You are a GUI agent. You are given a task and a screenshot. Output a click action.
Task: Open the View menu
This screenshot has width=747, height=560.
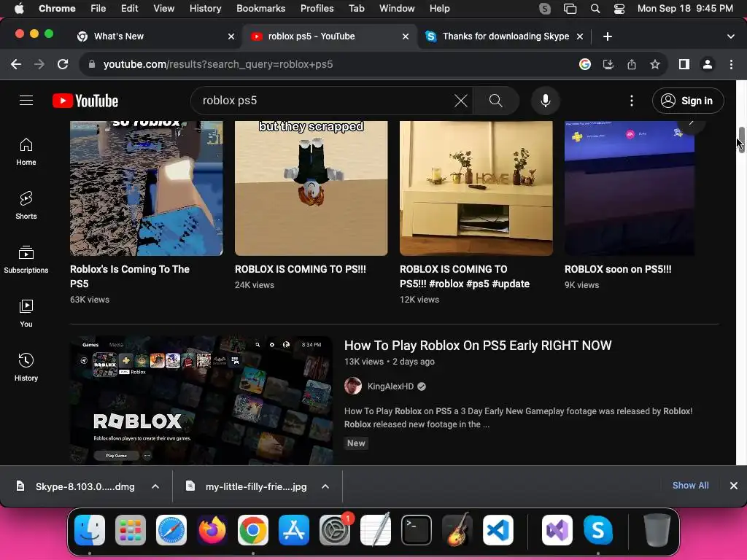click(163, 9)
